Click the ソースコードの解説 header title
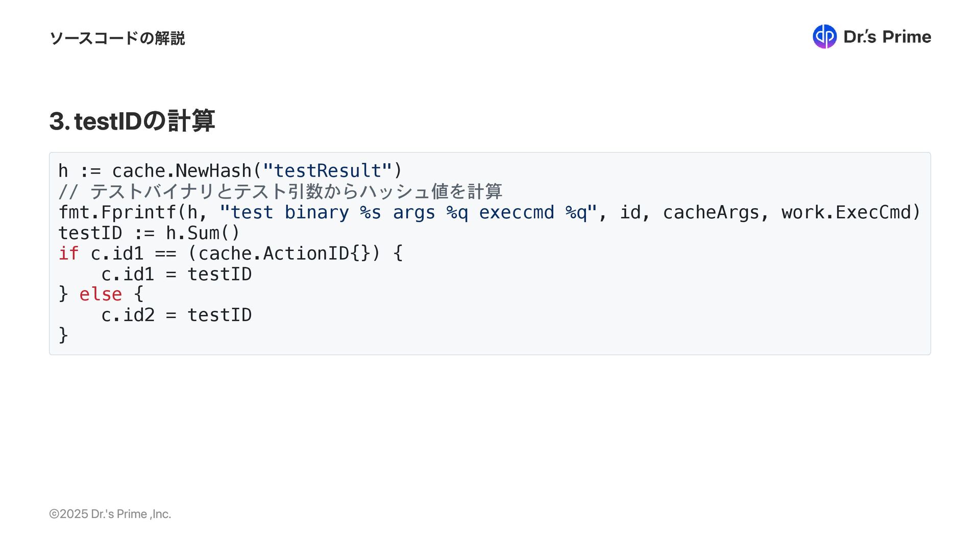 [117, 38]
